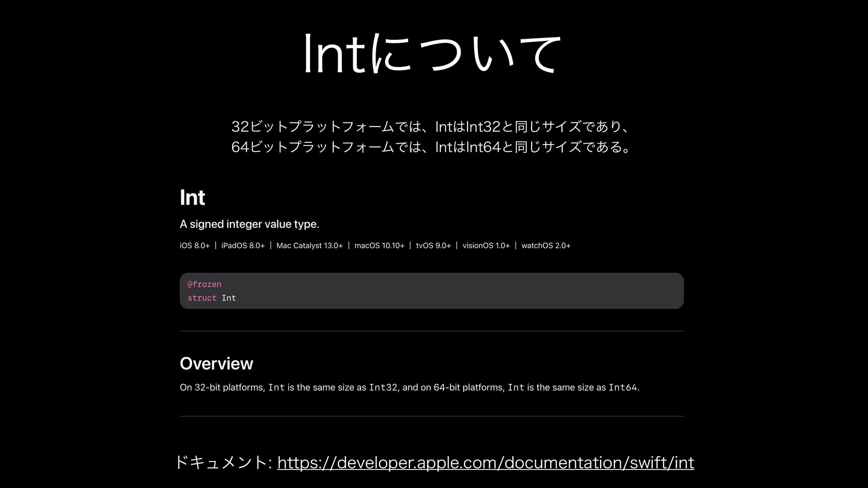This screenshot has width=868, height=488.
Task: Click the Japanese line starting with '32ビット'
Action: tap(429, 127)
